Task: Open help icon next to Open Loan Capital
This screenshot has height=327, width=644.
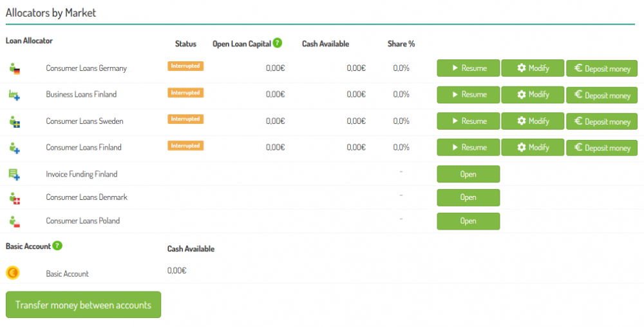Action: [277, 43]
